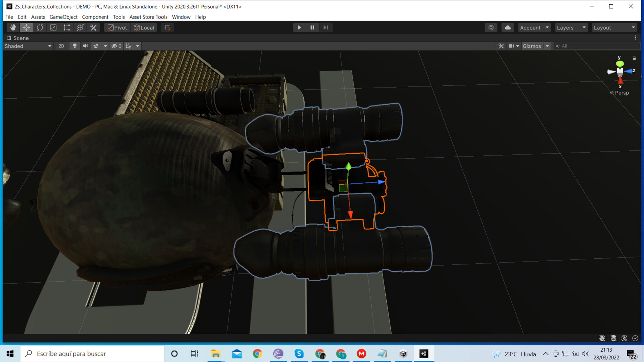Toggle scene lighting
Image resolution: width=644 pixels, height=362 pixels.
click(74, 46)
